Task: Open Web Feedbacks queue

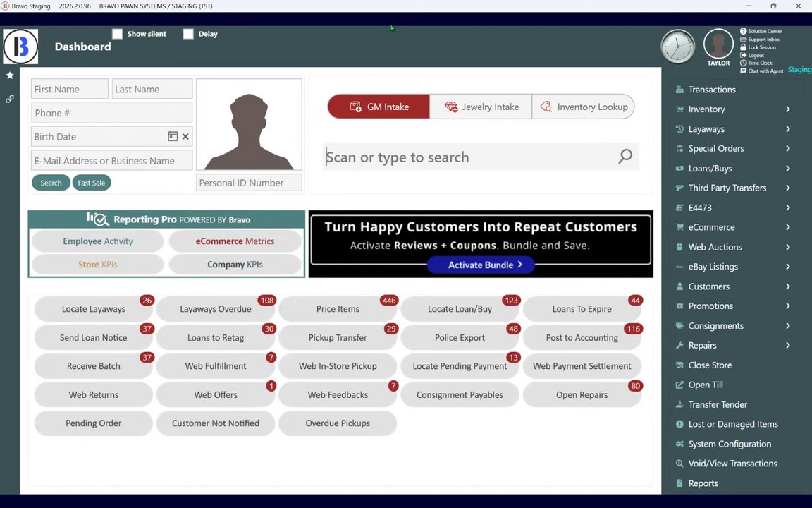Action: click(338, 394)
